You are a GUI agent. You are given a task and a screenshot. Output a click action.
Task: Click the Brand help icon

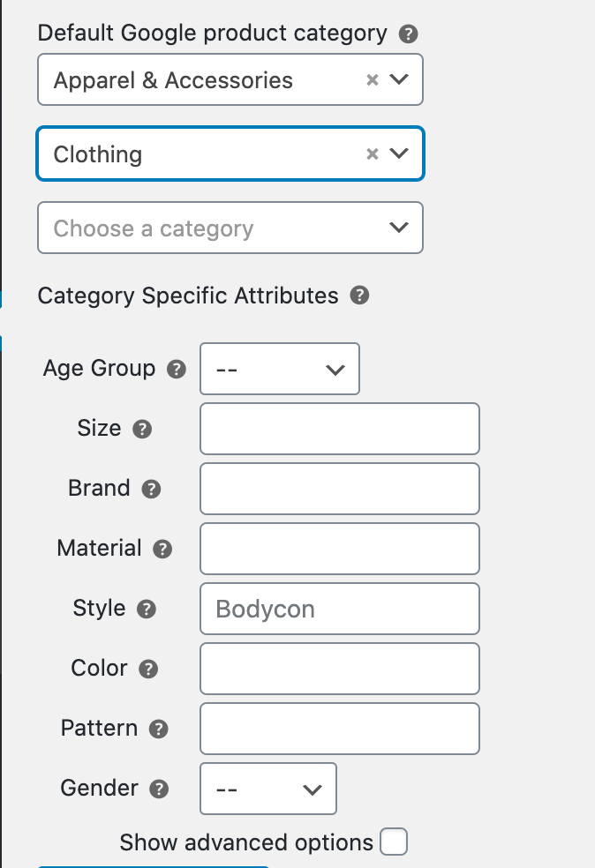point(151,490)
